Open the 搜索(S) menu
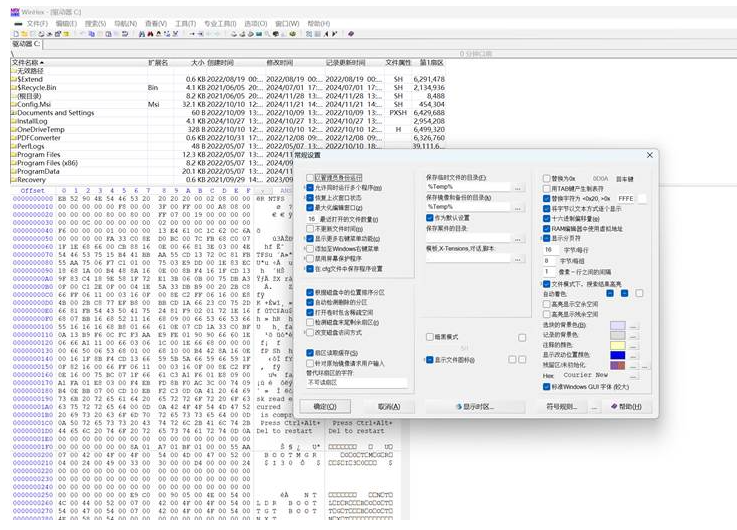This screenshot has height=530, width=737. (95, 23)
